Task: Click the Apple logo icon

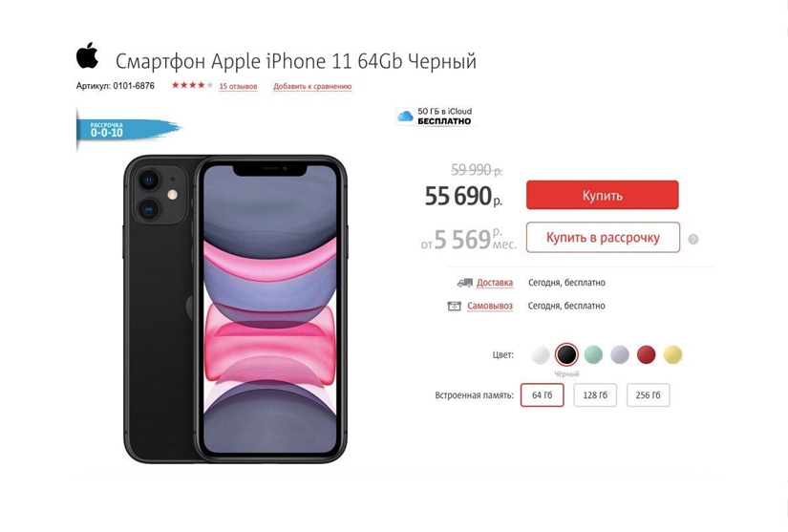Action: (88, 55)
